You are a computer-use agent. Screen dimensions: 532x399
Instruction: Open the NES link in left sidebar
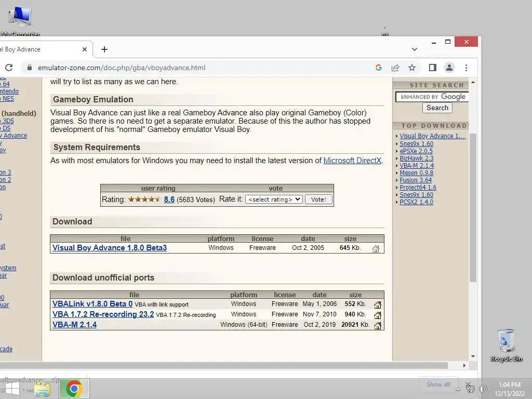coord(8,99)
